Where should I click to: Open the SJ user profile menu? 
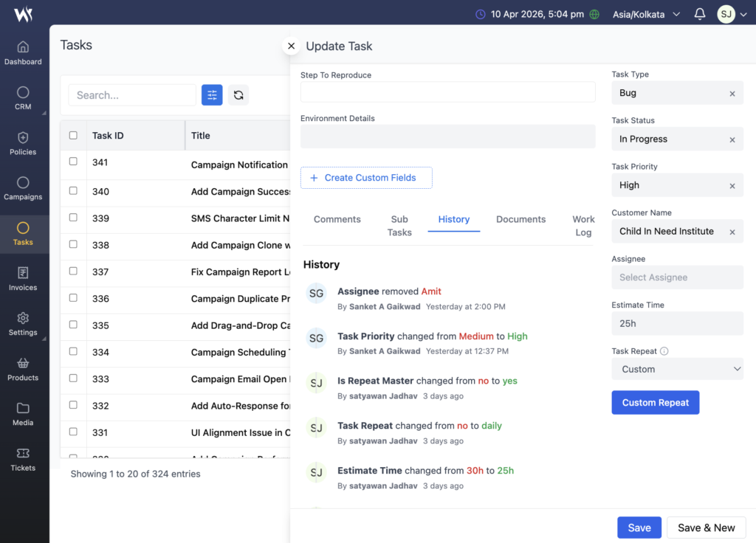pyautogui.click(x=730, y=14)
